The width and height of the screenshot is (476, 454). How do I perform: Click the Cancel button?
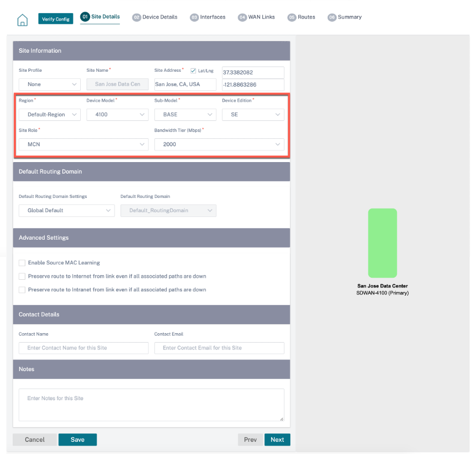click(x=35, y=439)
